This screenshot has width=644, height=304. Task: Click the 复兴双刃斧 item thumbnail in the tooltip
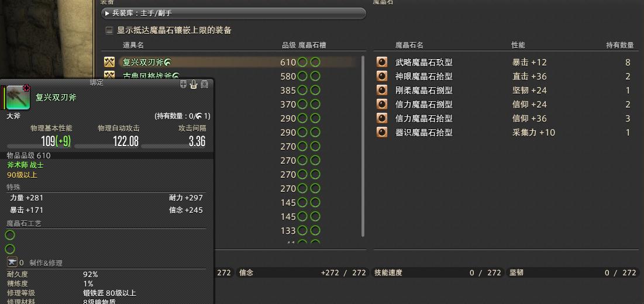[x=18, y=97]
